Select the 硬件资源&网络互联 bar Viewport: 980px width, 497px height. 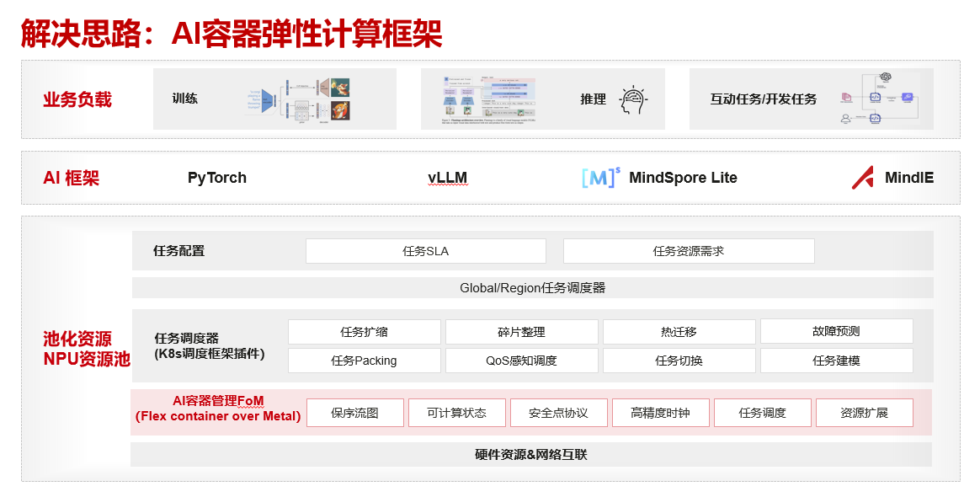pos(530,455)
